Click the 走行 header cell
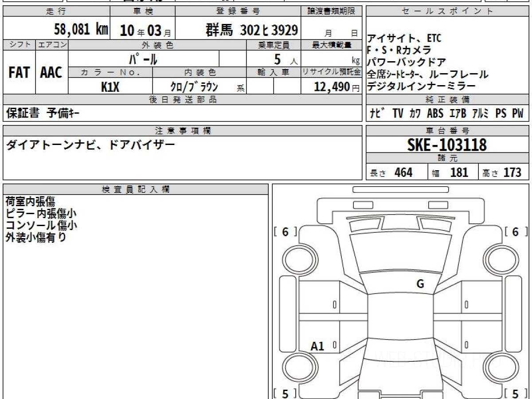 (x=56, y=12)
